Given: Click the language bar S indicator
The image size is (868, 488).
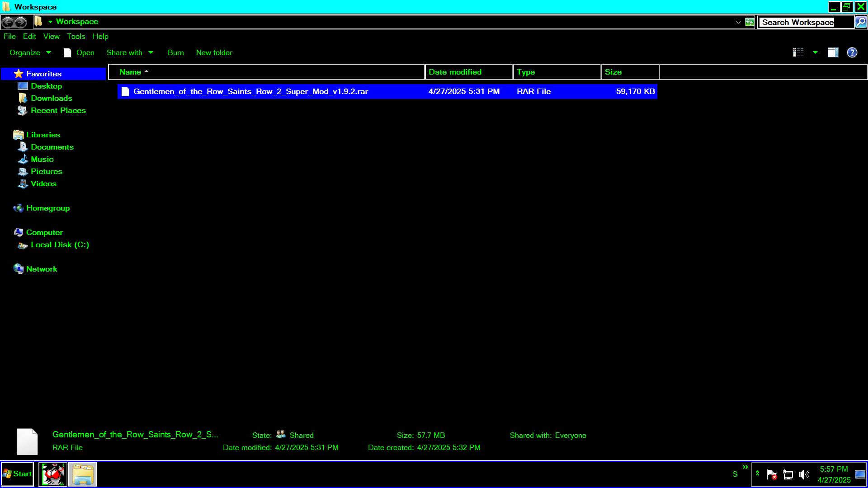Looking at the screenshot, I should (735, 474).
